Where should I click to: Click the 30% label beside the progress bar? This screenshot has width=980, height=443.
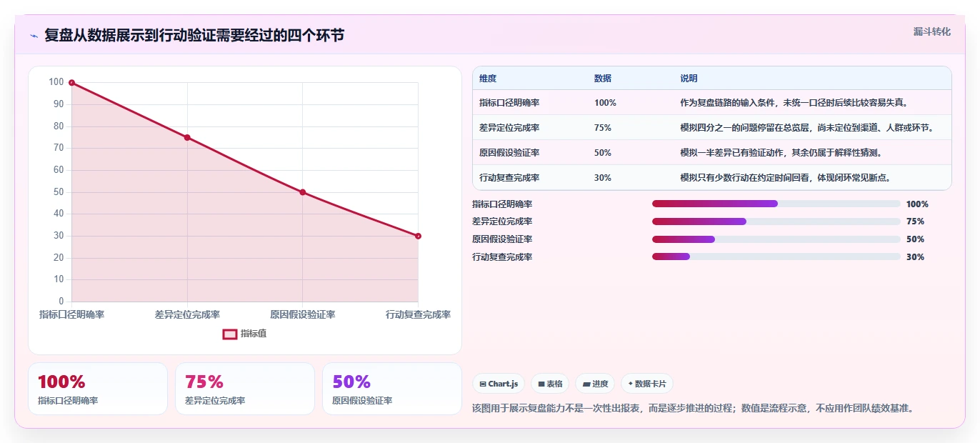click(x=915, y=257)
